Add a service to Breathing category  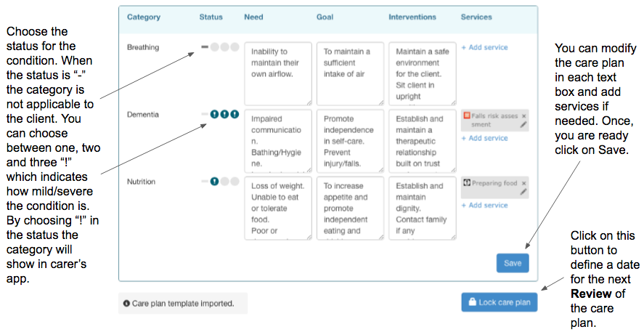point(484,48)
